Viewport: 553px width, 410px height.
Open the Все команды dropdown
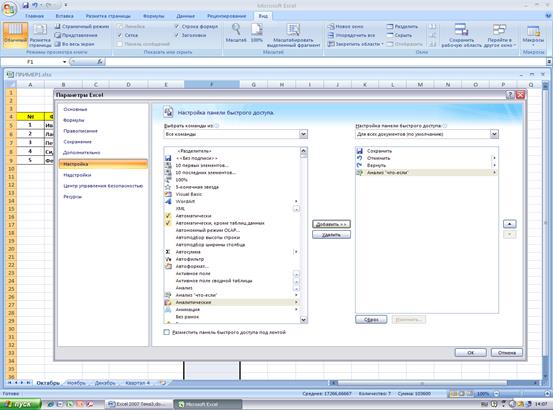(303, 134)
